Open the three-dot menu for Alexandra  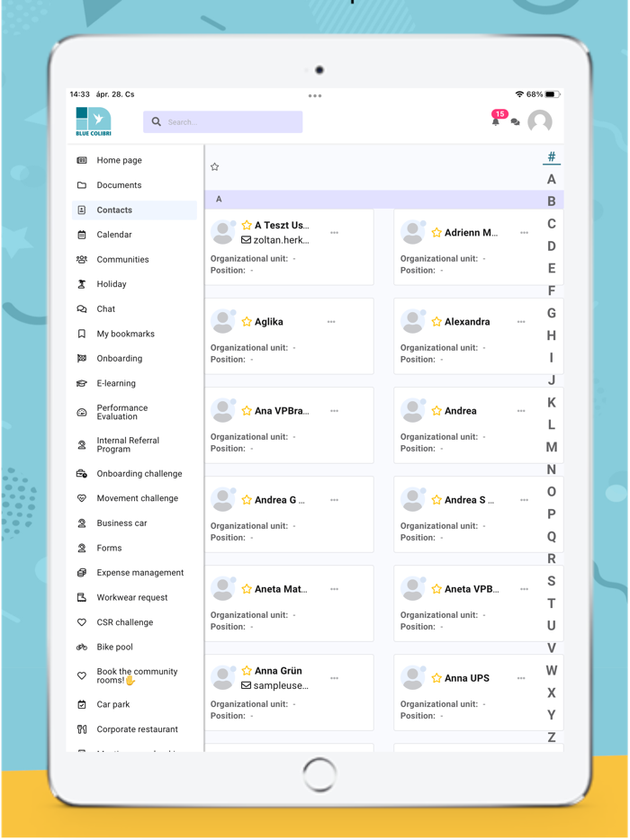521,321
